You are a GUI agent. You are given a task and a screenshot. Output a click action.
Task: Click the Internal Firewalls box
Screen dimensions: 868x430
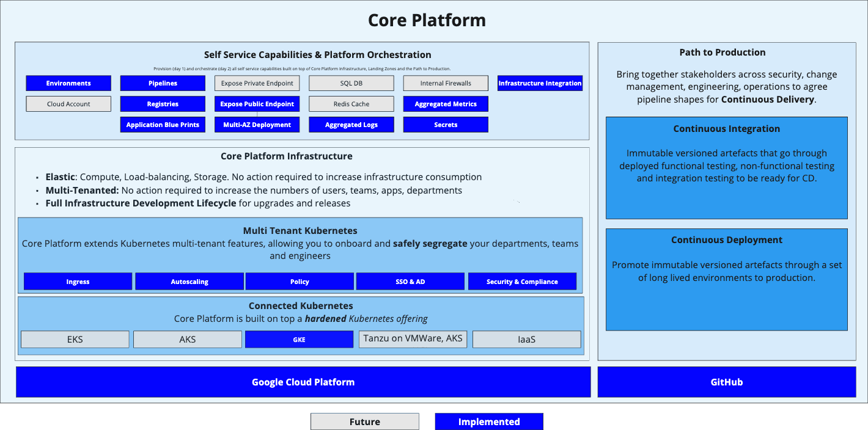pyautogui.click(x=446, y=83)
